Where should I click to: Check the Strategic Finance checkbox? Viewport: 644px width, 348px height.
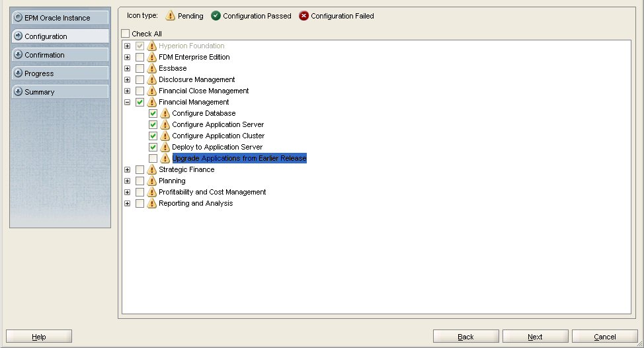tap(140, 169)
